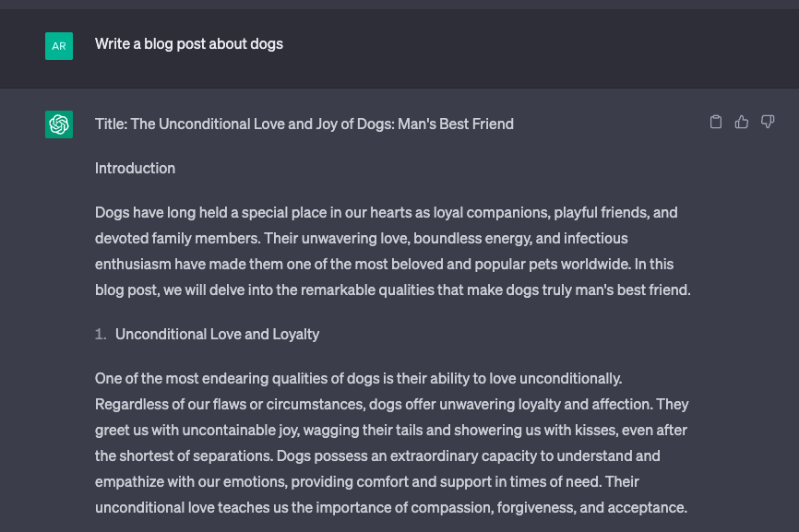Viewport: 799px width, 532px height.
Task: Click the line starting 'blog post, we will delve'
Action: (x=393, y=290)
